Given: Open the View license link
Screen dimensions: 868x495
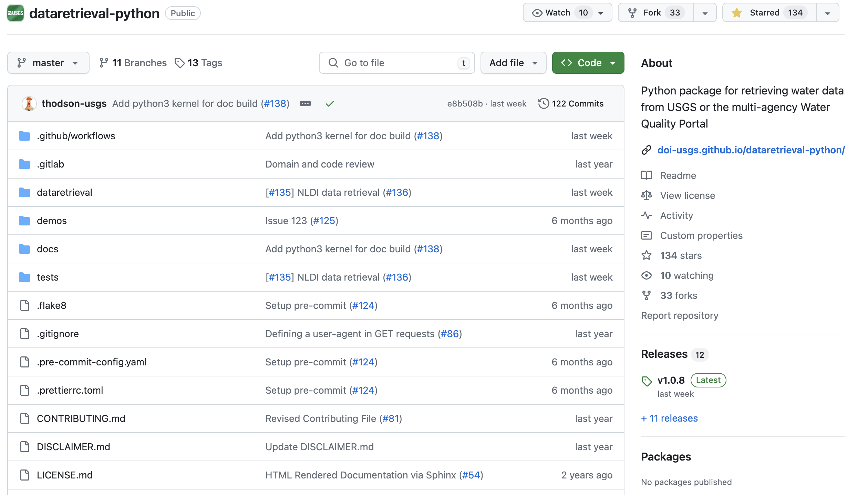Looking at the screenshot, I should click(688, 195).
